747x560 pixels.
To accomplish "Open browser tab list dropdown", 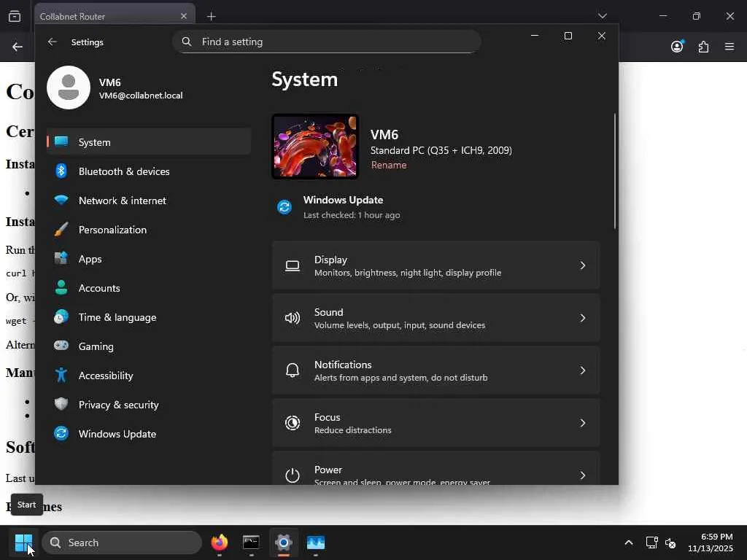I will click(x=602, y=16).
